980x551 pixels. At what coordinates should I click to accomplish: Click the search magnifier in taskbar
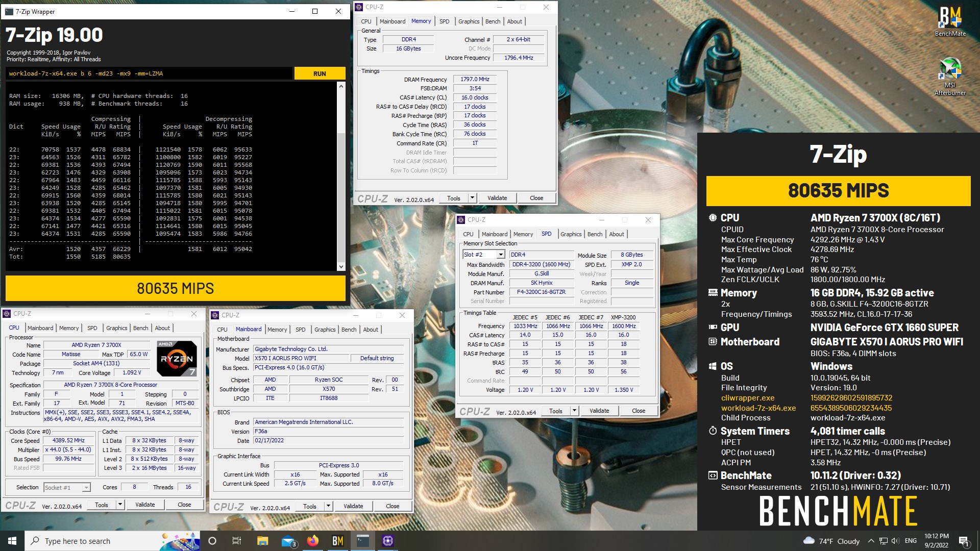[35, 541]
